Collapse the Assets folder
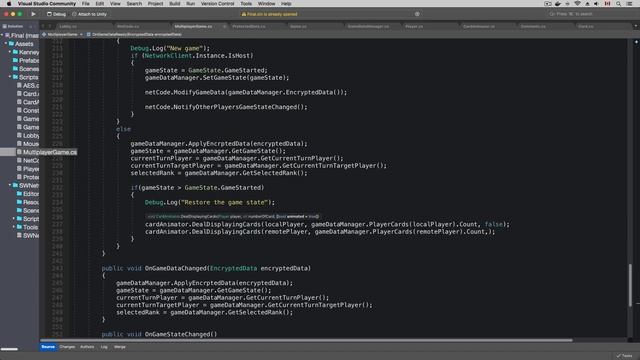 (x=6, y=44)
